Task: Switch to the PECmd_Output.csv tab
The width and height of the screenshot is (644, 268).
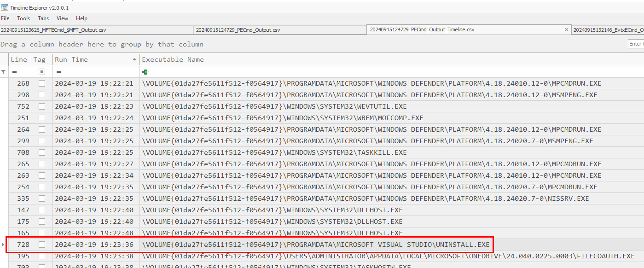Action: (279, 30)
